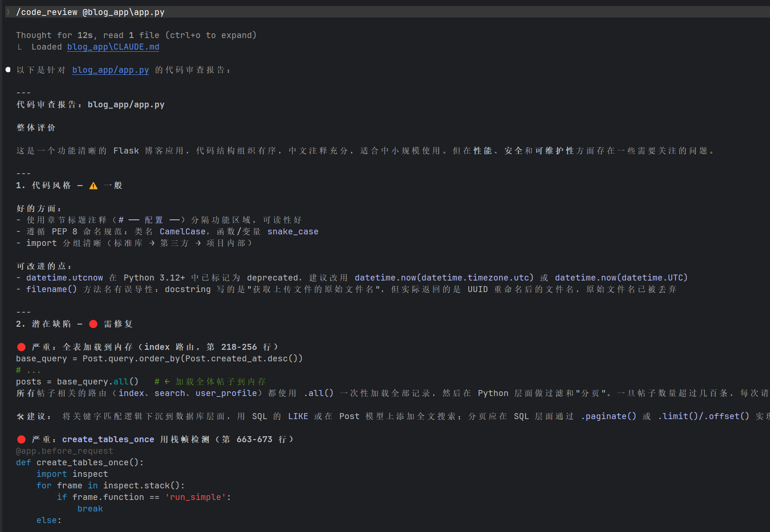Screen dimensions: 770x532
Task: Click the '.paginate()' text in the suggestion
Action: pyautogui.click(x=609, y=417)
